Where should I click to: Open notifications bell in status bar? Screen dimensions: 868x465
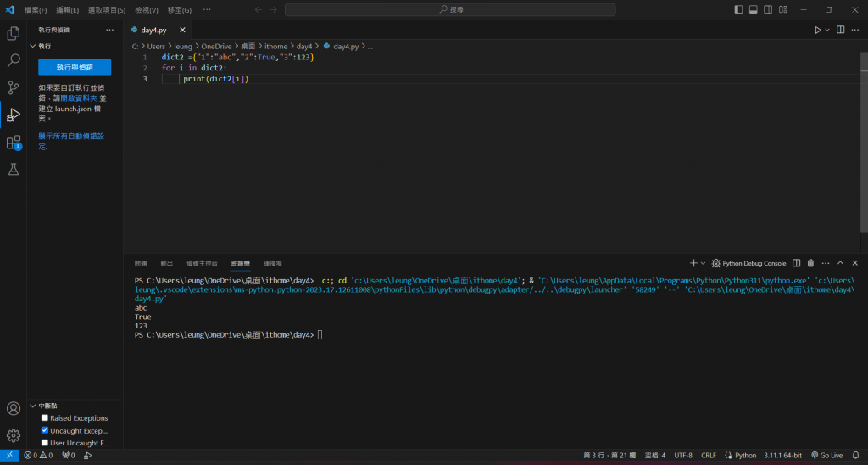click(x=855, y=455)
